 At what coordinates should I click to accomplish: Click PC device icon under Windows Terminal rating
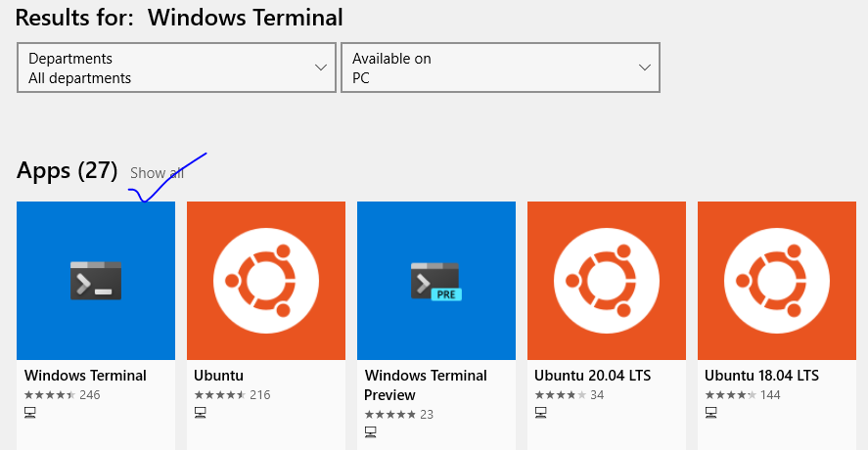coord(30,413)
